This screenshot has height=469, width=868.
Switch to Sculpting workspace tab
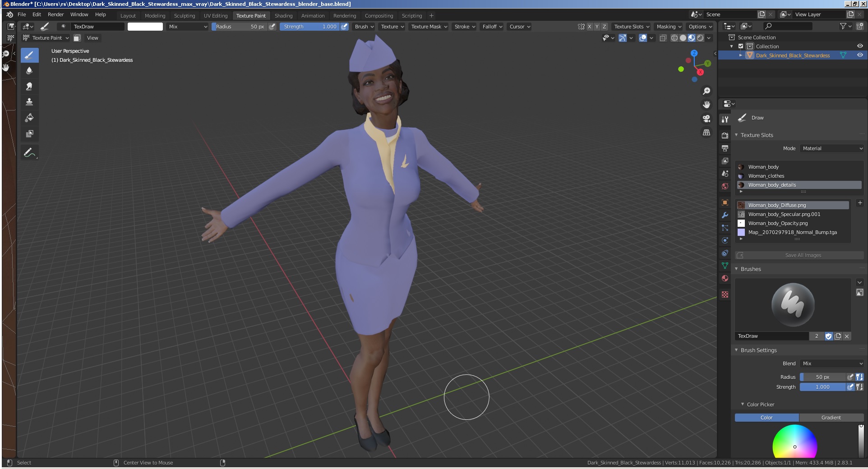pos(185,16)
